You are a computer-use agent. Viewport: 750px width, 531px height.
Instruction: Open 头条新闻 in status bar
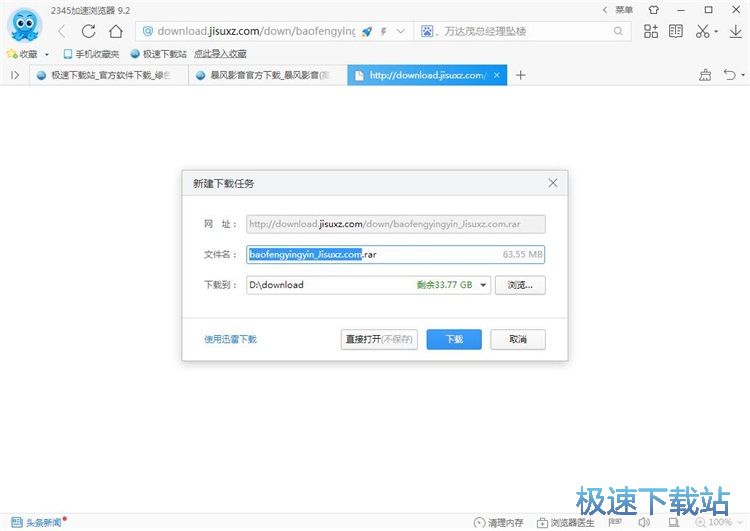coord(38,522)
